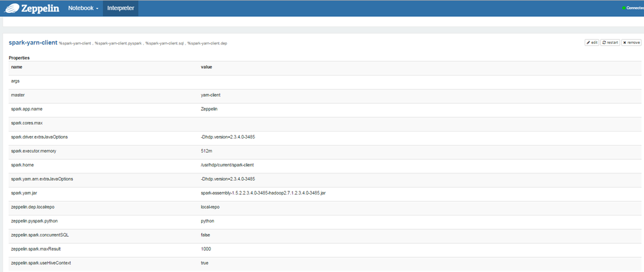The image size is (644, 272).
Task: Select the 'false' concurrentSQL value
Action: tap(206, 235)
